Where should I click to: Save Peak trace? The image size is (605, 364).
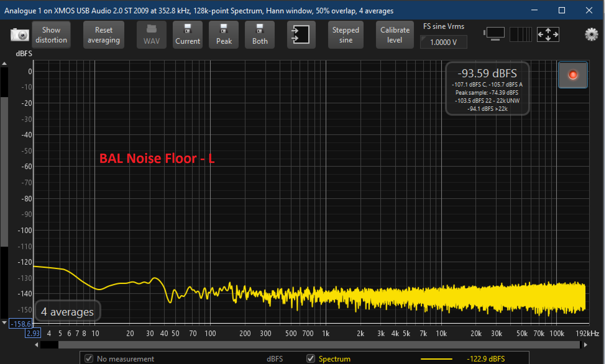coord(224,35)
